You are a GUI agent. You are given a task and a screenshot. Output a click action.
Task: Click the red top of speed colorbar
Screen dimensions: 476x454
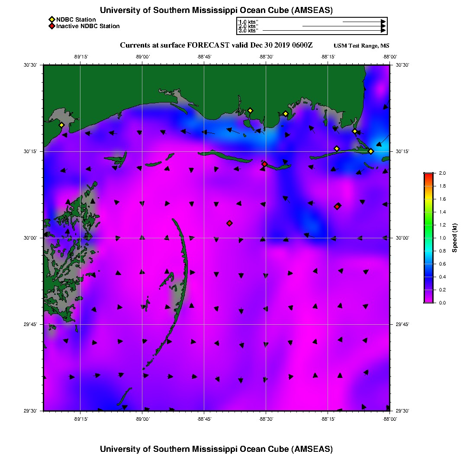[428, 175]
